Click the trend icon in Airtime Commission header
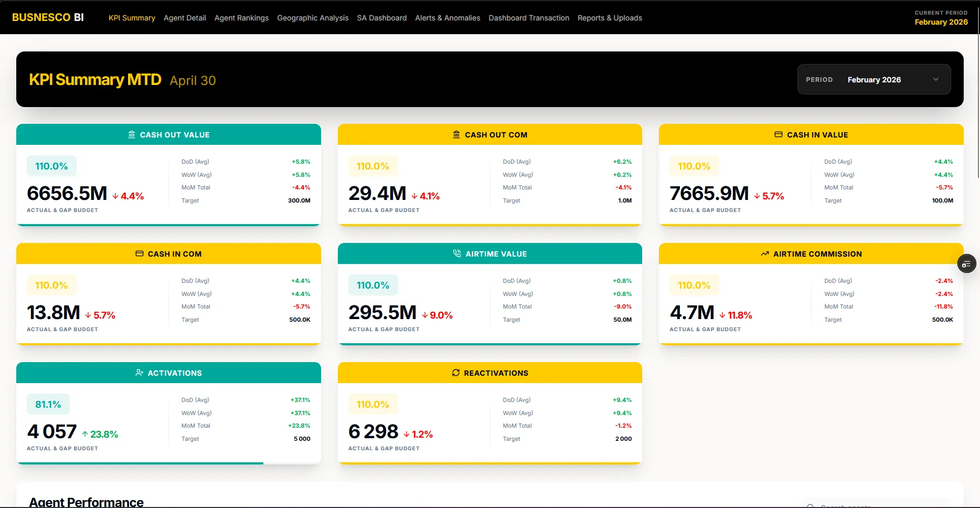This screenshot has width=980, height=508. point(765,254)
